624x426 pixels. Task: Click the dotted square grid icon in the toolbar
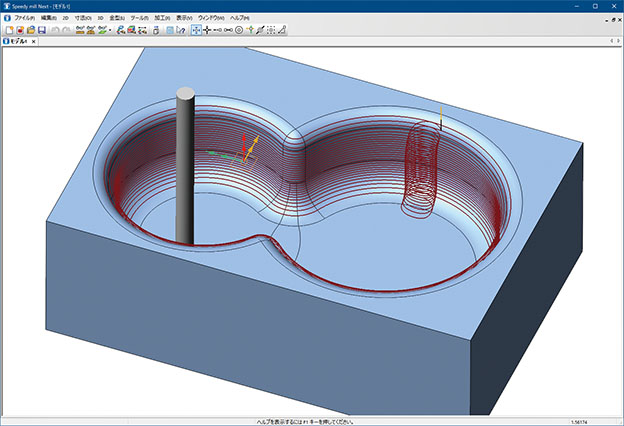(271, 30)
